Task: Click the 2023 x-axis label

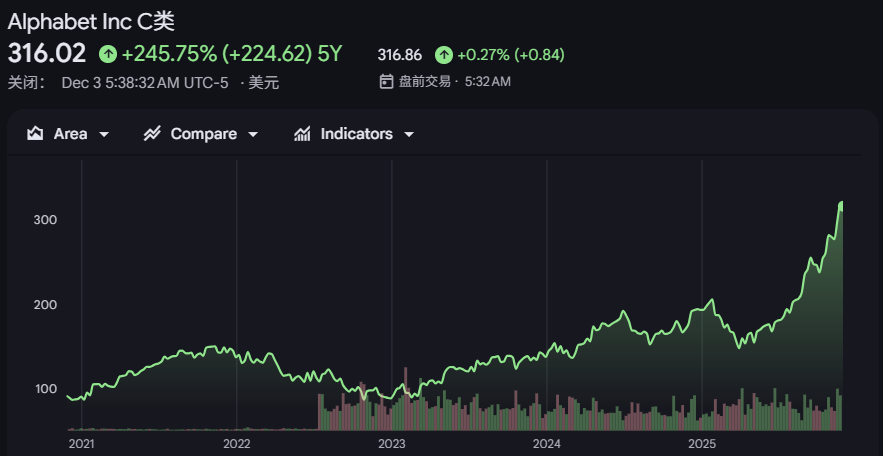Action: 391,444
